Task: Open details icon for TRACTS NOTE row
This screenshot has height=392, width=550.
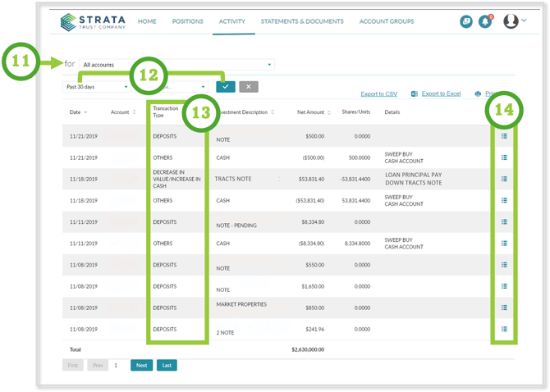Action: click(x=504, y=179)
